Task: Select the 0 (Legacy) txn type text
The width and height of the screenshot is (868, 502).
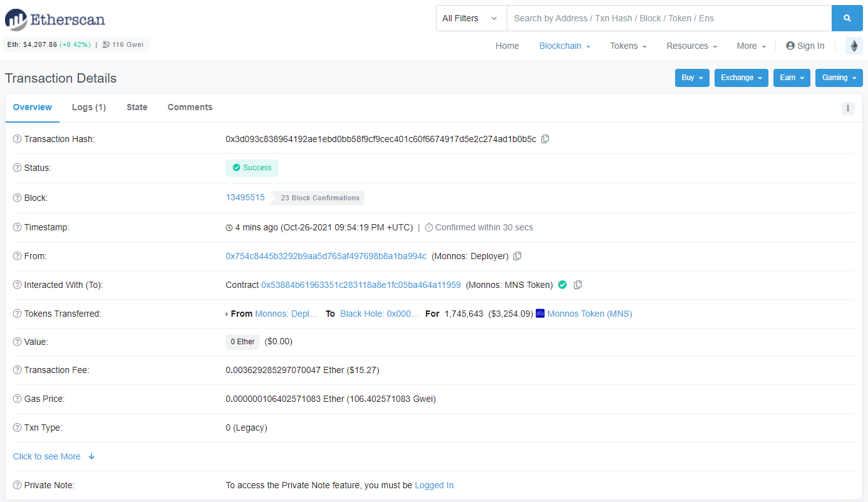Action: click(246, 428)
